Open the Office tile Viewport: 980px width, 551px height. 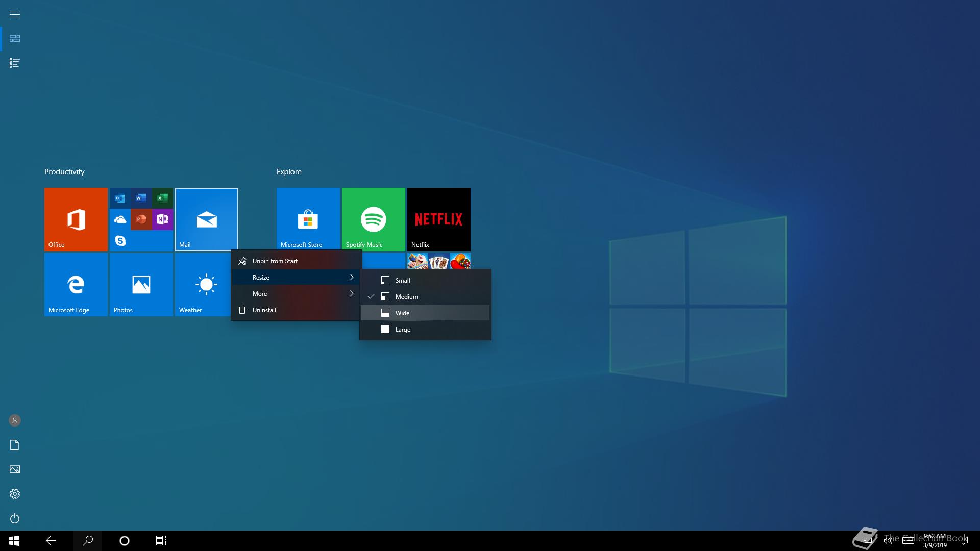[x=76, y=219]
